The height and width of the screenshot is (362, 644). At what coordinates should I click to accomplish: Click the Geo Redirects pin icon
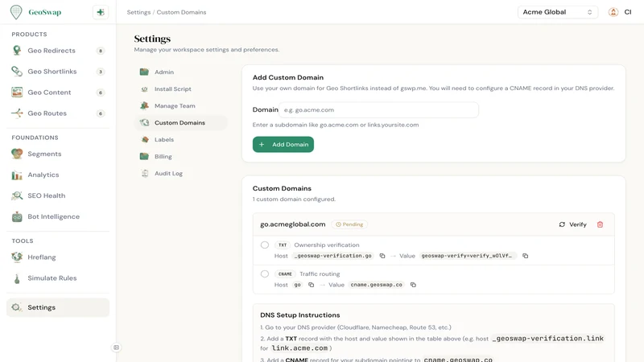(17, 51)
